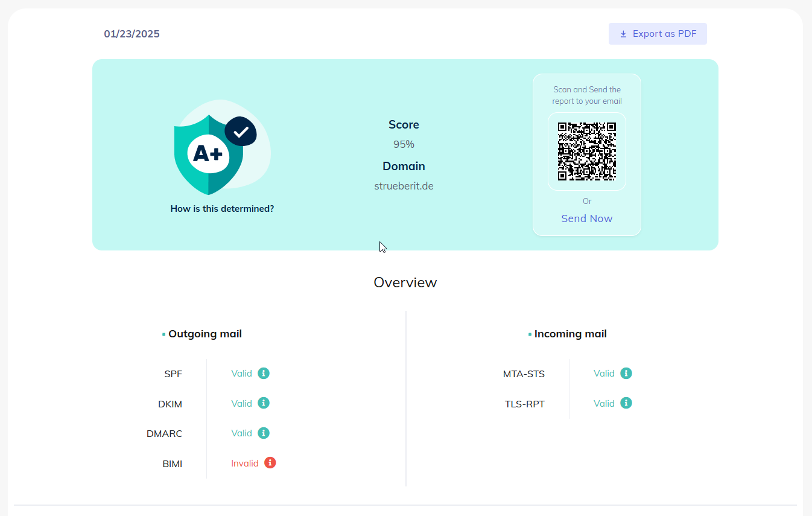Show MTA-STS details via info icon
Viewport: 812px width, 516px height.
click(x=626, y=374)
